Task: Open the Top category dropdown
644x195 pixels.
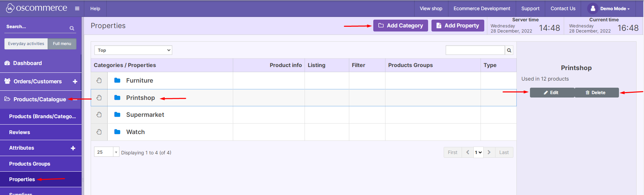Action: pos(133,50)
